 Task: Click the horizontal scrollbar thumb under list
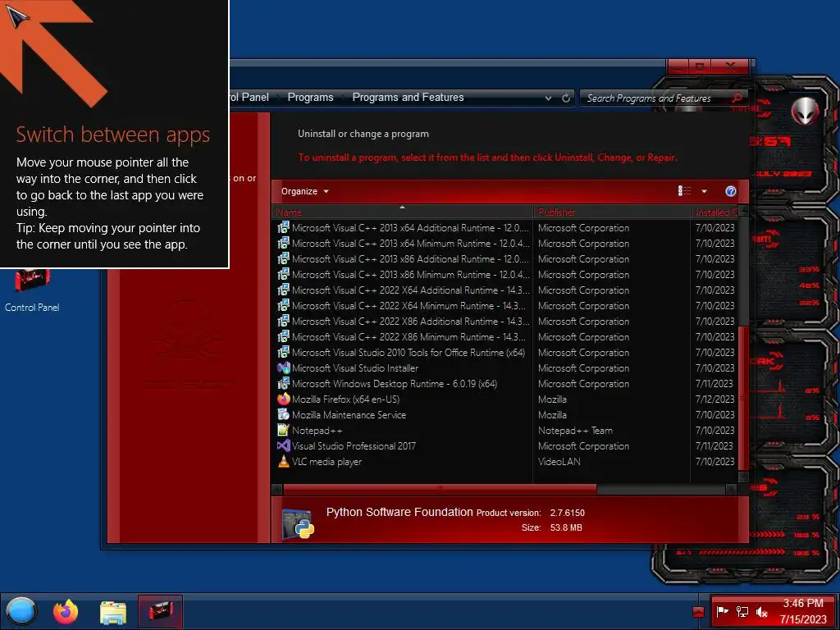(x=440, y=489)
